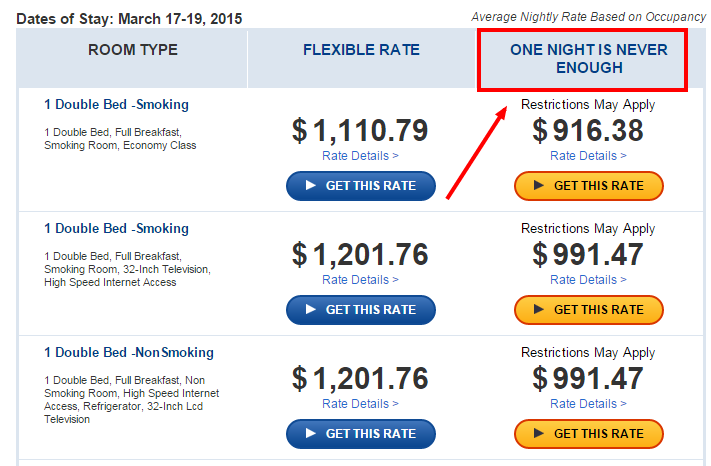Click yellow Get This Rate for $916.38

(x=589, y=186)
